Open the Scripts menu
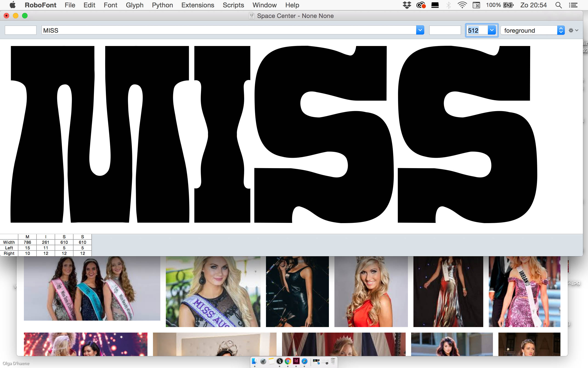588x368 pixels. pos(233,5)
